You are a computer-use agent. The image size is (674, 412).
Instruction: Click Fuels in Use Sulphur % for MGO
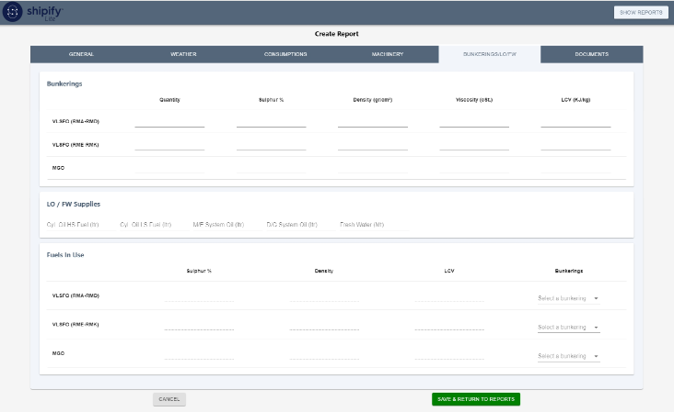[x=198, y=354]
